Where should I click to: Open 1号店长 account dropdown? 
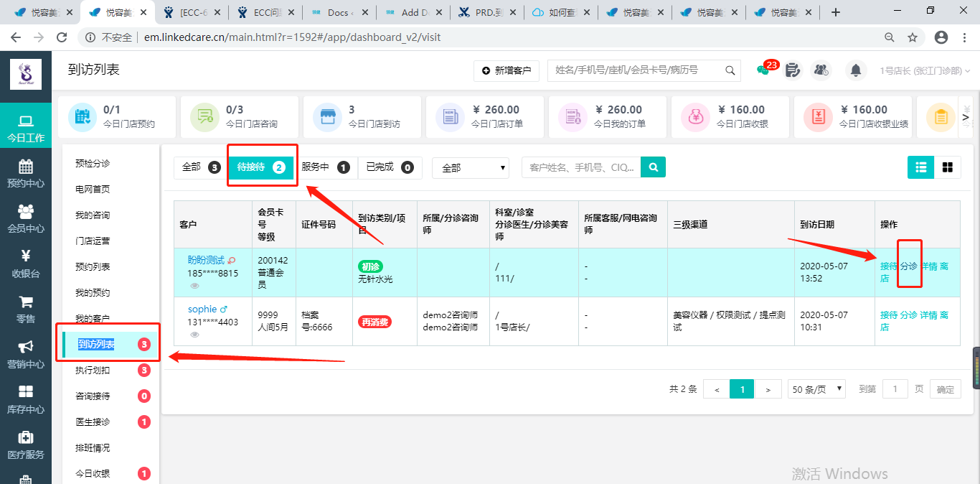coord(925,71)
